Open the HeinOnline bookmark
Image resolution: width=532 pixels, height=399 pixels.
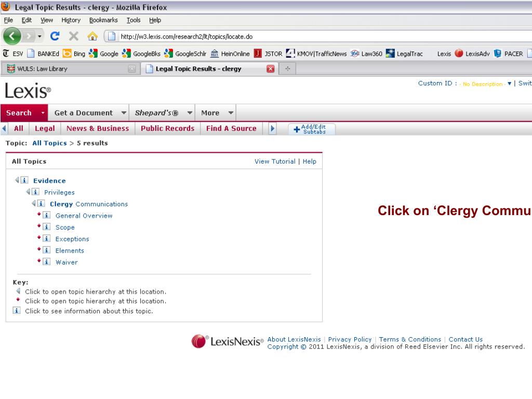(230, 54)
